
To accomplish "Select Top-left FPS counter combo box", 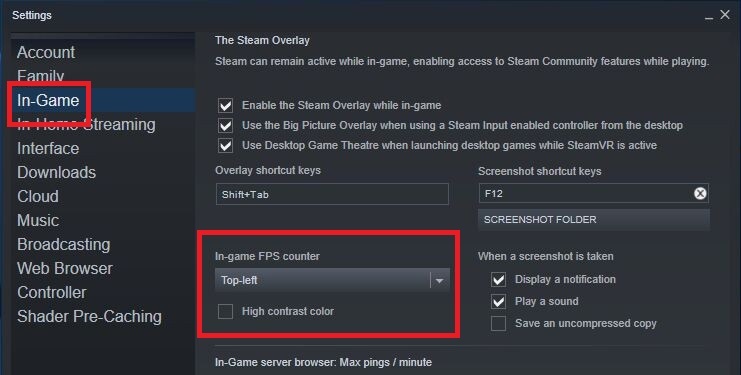I will coord(332,281).
